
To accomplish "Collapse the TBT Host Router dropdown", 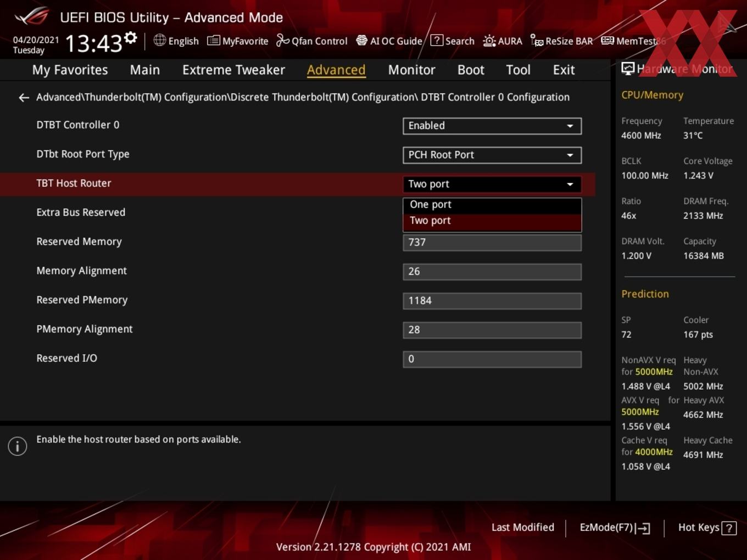I will coord(492,184).
